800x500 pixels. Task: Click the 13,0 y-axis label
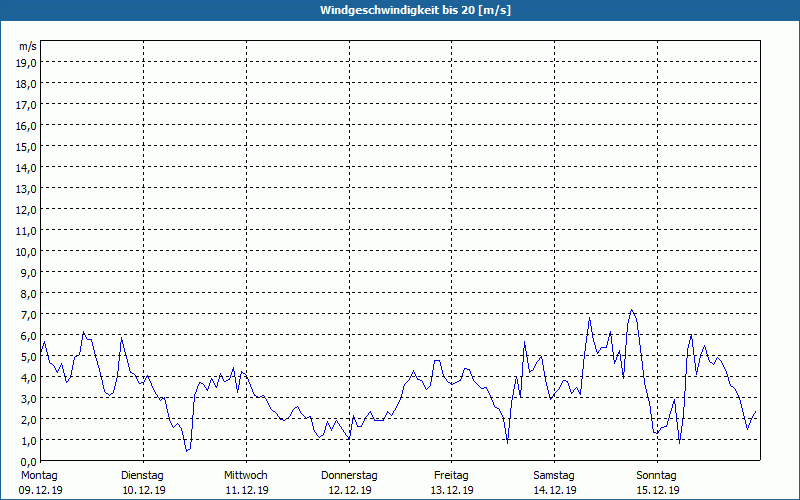27,188
